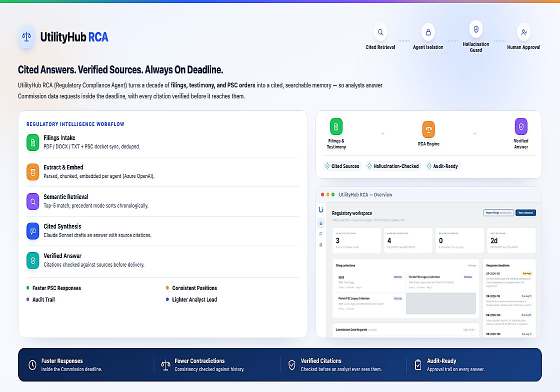Click the blue U logo in the dashboard sidebar

tap(320, 209)
